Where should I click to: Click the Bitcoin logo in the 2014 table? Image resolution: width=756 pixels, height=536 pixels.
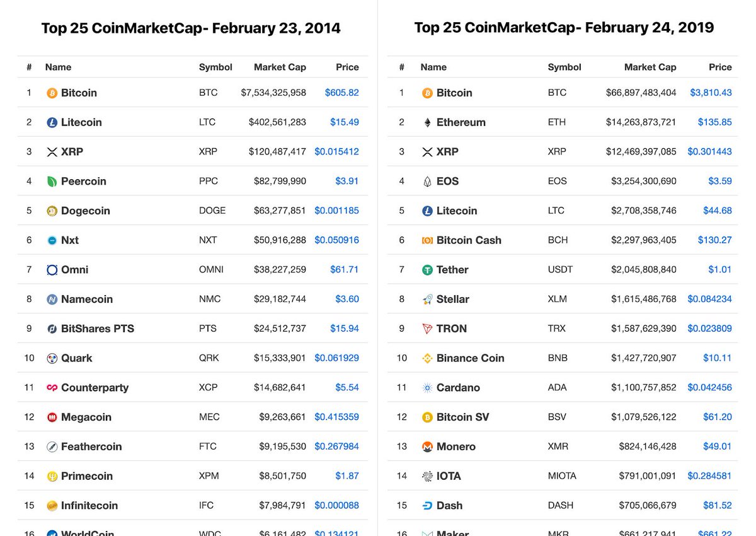click(52, 93)
